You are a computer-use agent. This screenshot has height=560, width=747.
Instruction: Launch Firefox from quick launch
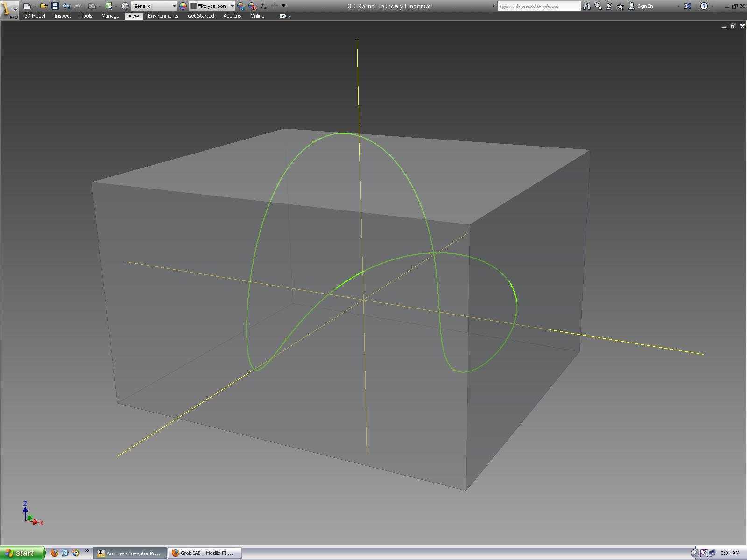pyautogui.click(x=55, y=553)
